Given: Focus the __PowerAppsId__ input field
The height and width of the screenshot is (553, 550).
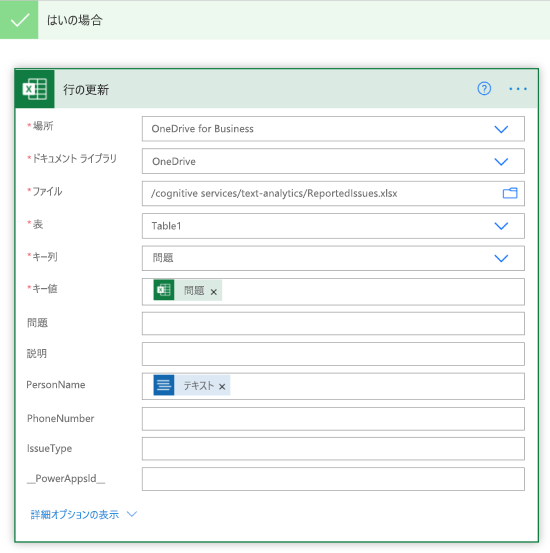Looking at the screenshot, I should (333, 479).
